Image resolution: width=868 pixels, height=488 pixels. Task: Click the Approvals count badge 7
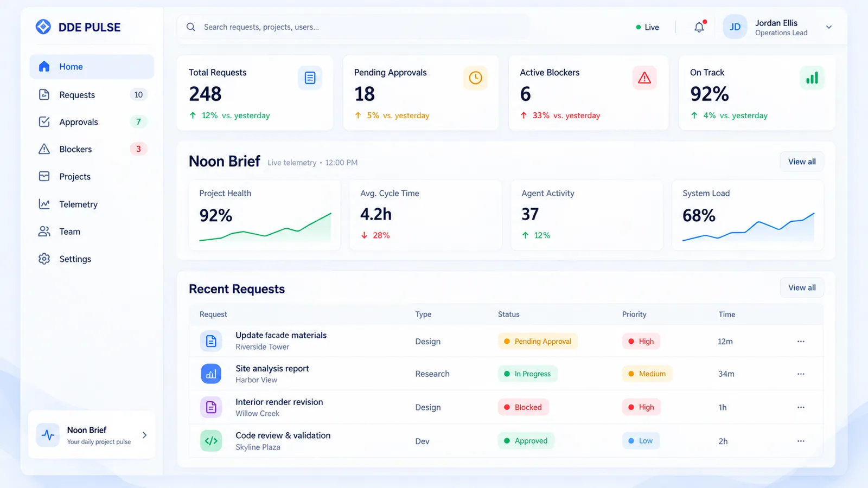point(138,121)
